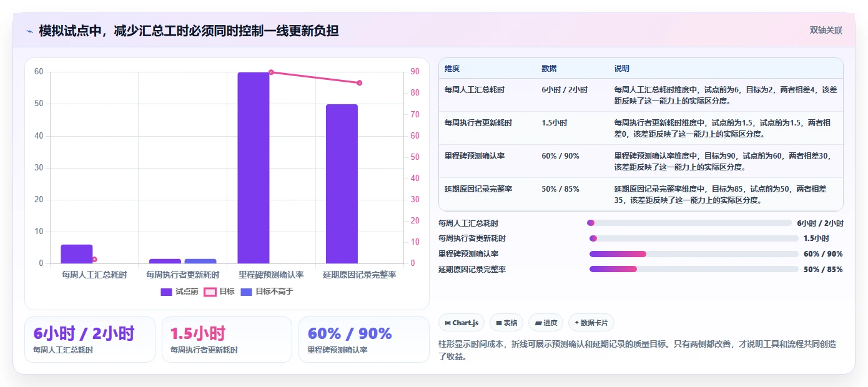This screenshot has height=387, width=868.
Task: Click x-axis label 每周人工汇总耗时
Action: [x=95, y=275]
